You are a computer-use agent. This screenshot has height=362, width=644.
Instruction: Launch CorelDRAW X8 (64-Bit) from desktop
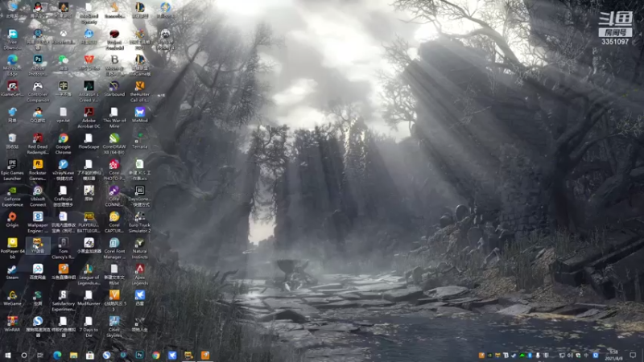(114, 144)
